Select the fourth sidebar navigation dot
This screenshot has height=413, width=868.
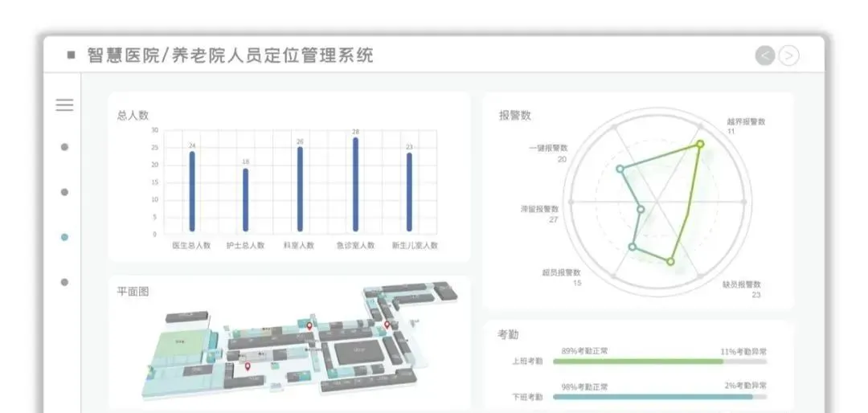[64, 282]
